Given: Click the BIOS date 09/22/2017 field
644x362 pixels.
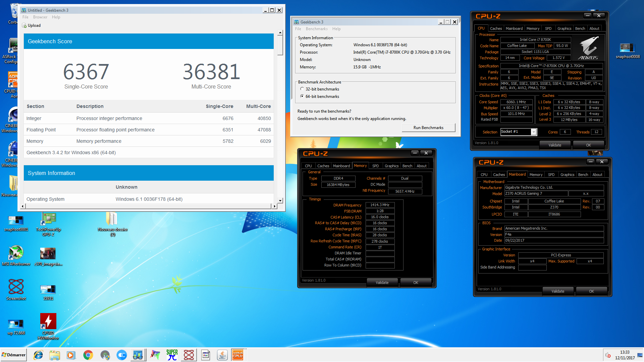Looking at the screenshot, I should [554, 240].
